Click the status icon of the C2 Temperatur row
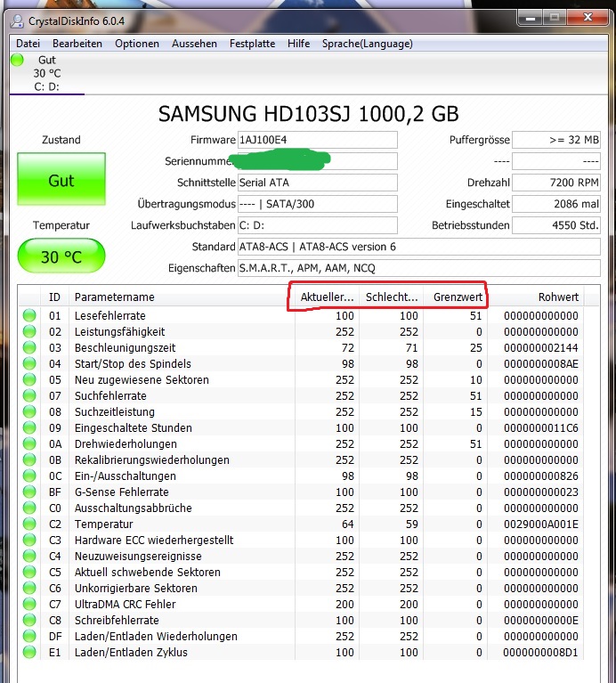Image resolution: width=616 pixels, height=683 pixels. coord(29,524)
